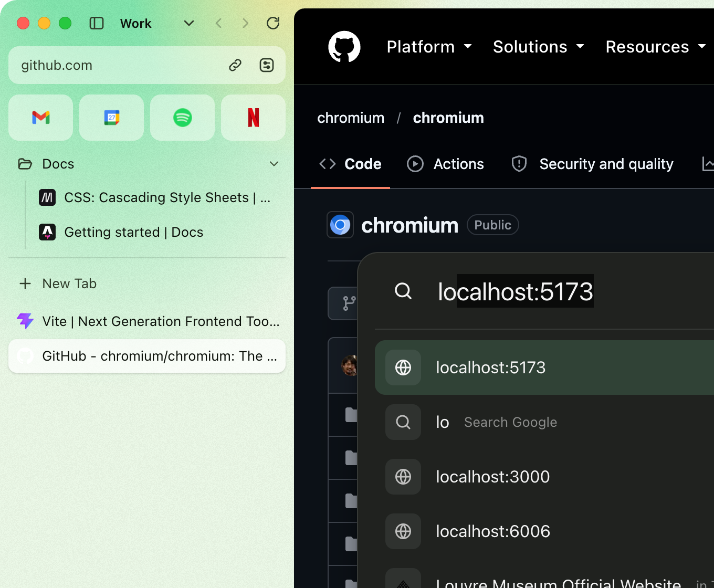
Task: Open the Work space dropdown chevron
Action: coord(189,23)
